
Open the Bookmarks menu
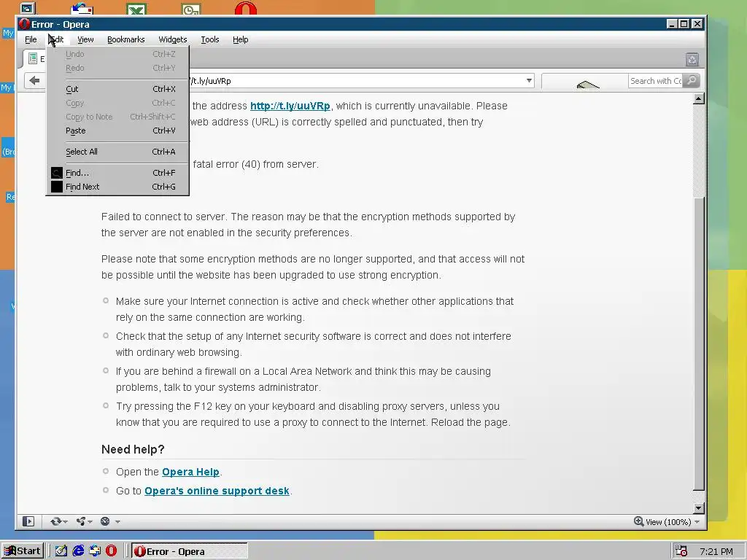click(125, 39)
